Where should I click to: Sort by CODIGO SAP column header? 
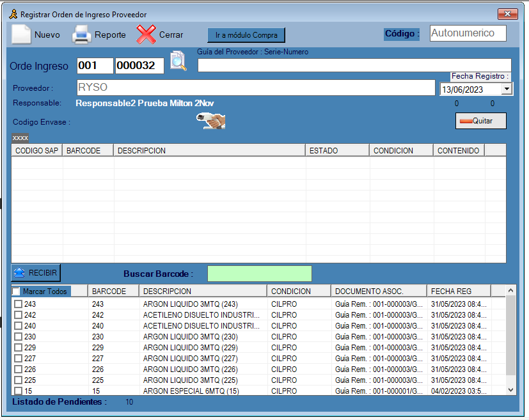point(36,151)
